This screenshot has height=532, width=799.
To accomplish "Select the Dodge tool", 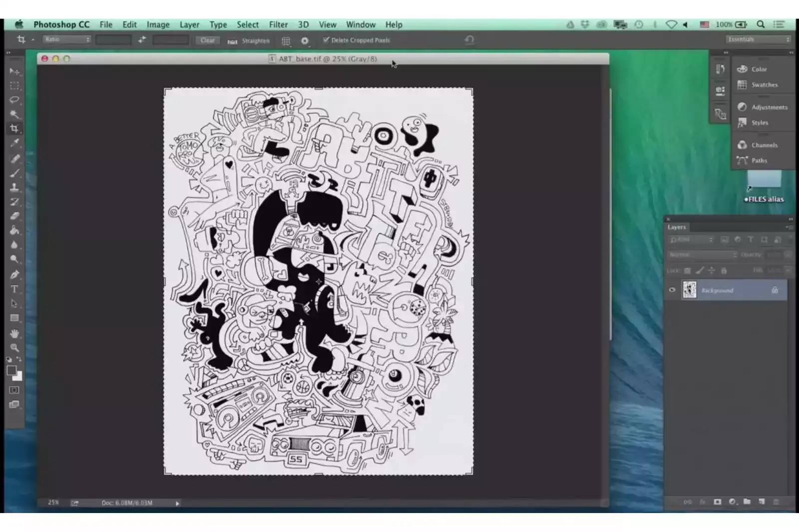I will [x=14, y=260].
